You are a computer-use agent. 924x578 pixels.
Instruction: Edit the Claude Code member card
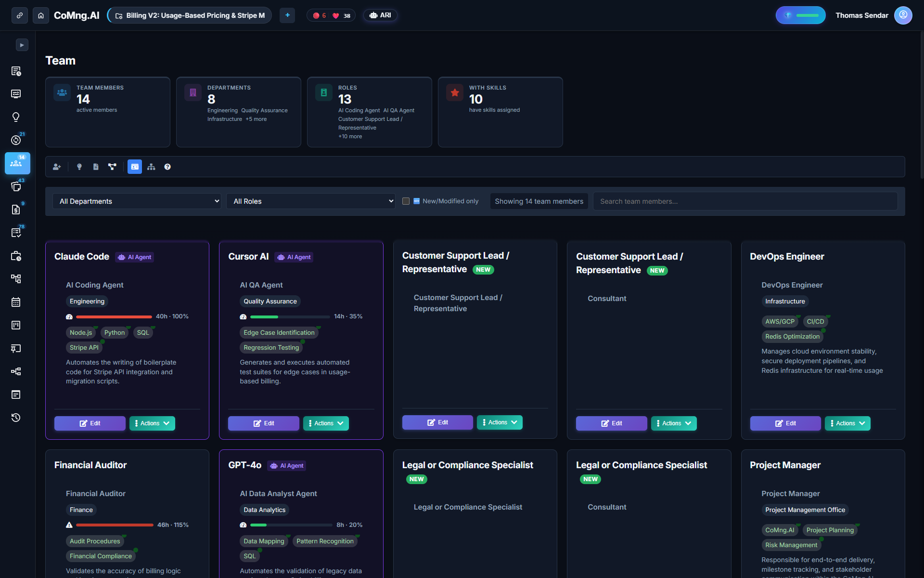(90, 423)
